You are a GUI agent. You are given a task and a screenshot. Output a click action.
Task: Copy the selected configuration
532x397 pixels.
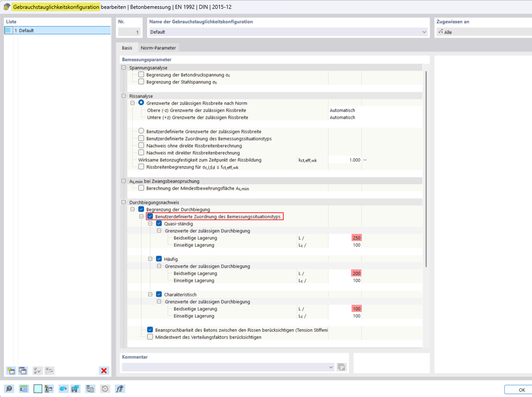tap(23, 370)
